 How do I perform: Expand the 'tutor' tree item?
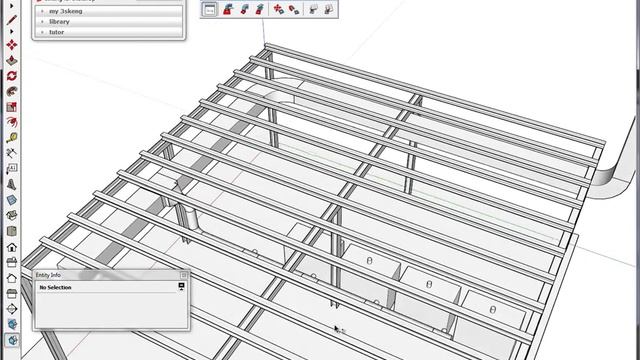tap(42, 32)
